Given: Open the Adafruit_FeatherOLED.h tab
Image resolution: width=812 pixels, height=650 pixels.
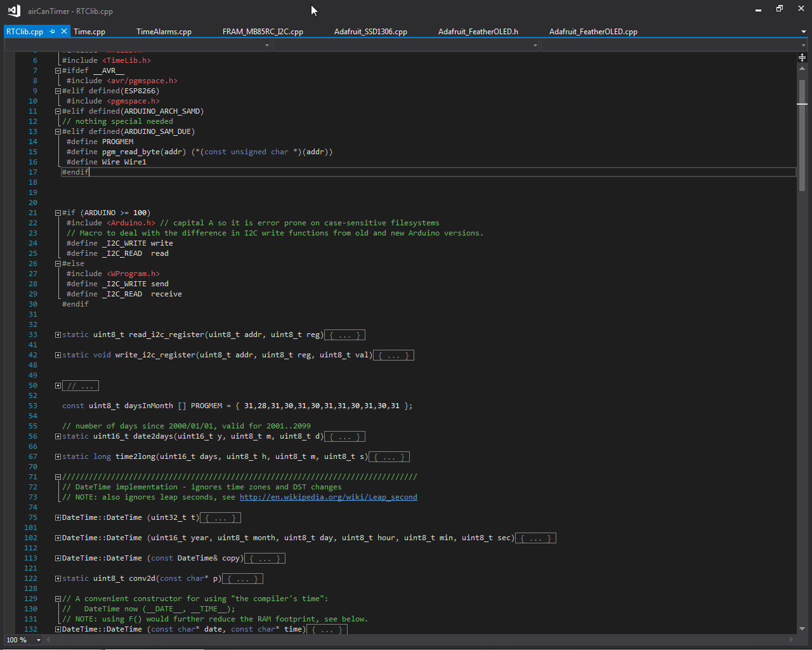Looking at the screenshot, I should (x=478, y=31).
